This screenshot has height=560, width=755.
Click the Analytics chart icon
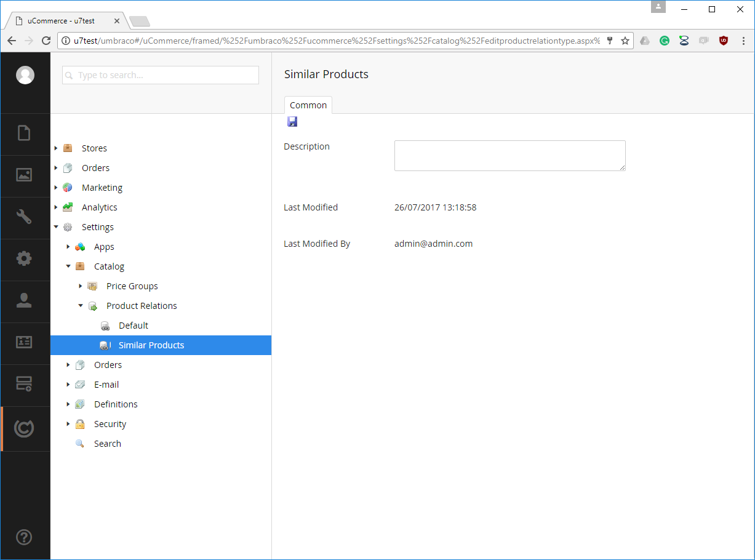pyautogui.click(x=68, y=207)
